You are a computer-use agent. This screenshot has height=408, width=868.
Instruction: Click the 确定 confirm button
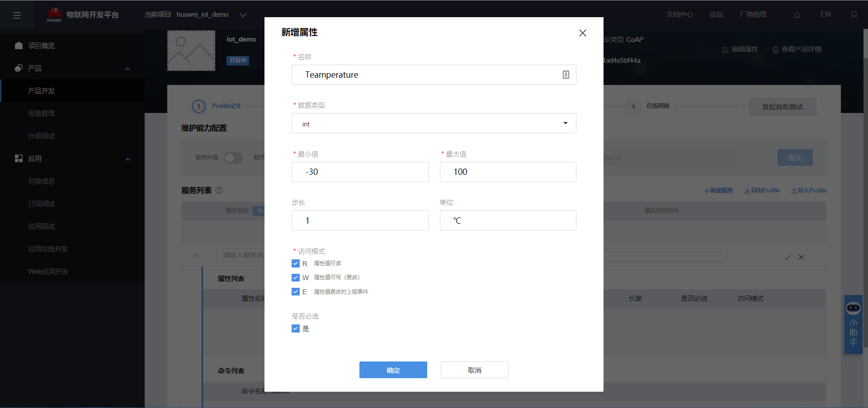(x=393, y=370)
